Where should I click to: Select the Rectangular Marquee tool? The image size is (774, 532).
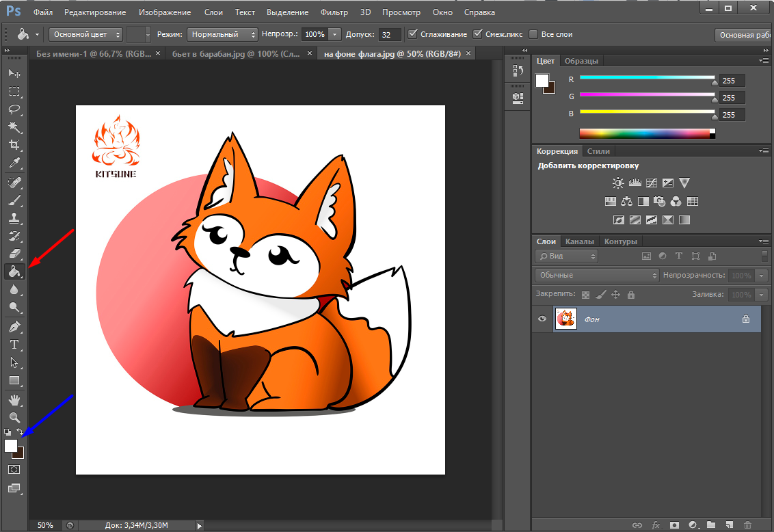[x=14, y=92]
